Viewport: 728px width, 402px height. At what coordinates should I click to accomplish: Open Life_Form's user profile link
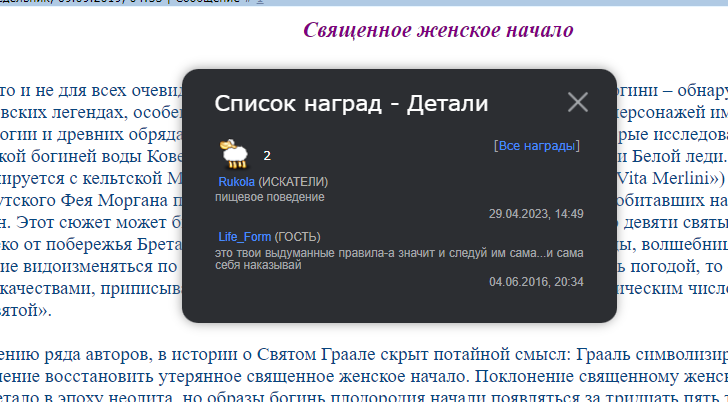tap(245, 237)
